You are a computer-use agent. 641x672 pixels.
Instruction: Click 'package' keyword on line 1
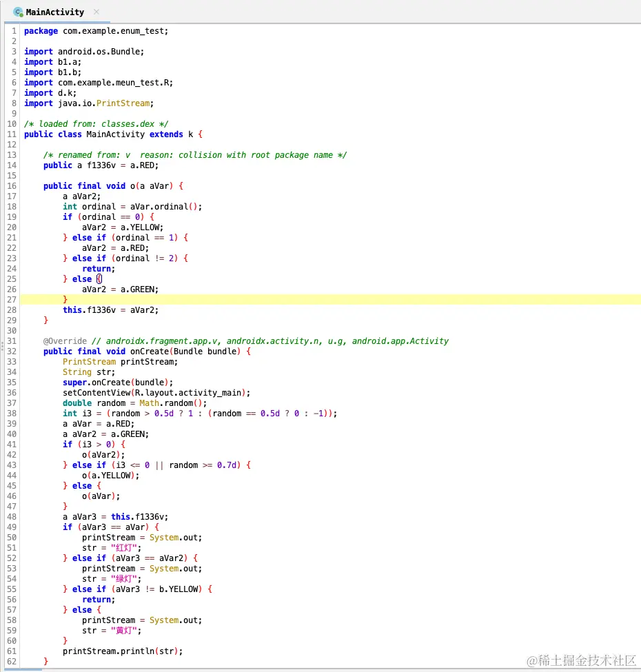point(41,31)
